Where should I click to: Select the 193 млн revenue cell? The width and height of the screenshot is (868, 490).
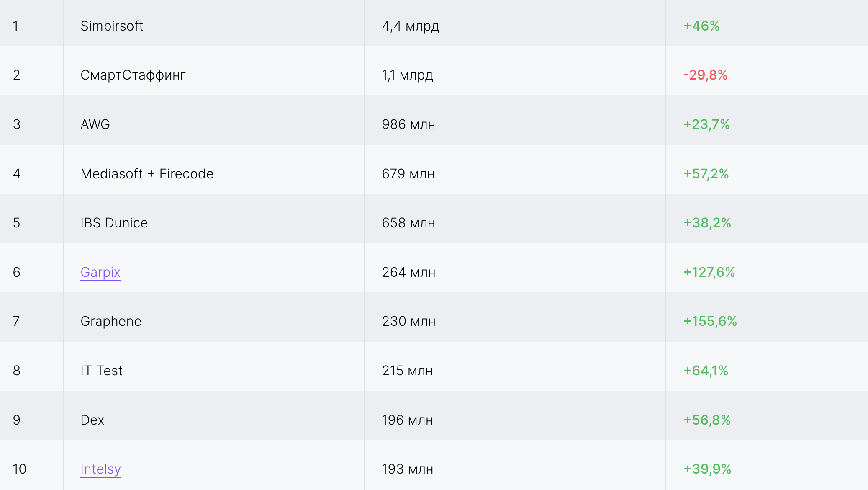(x=407, y=469)
